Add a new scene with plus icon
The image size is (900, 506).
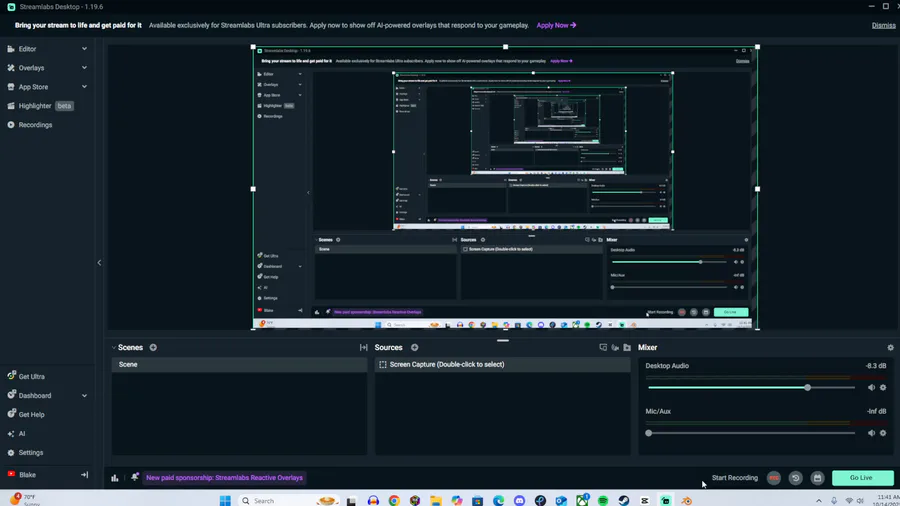point(153,348)
